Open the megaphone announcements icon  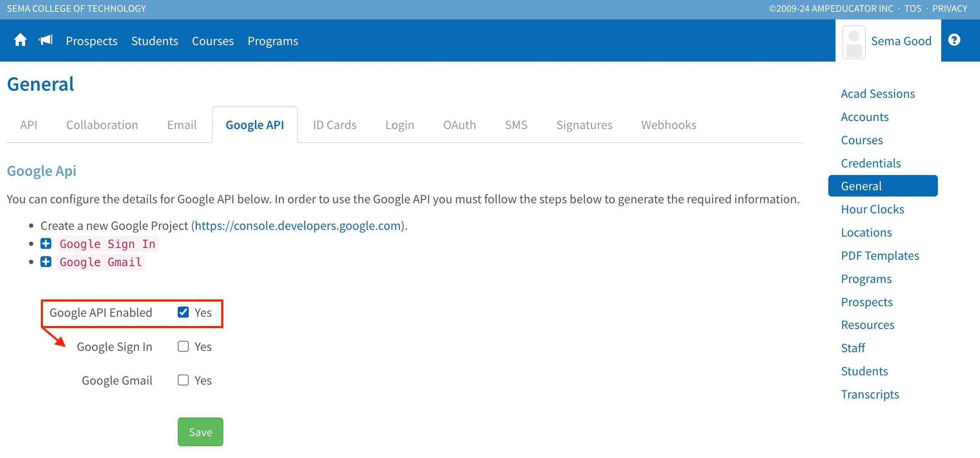click(x=46, y=40)
